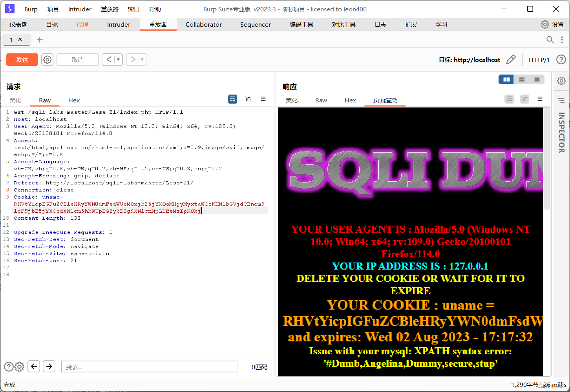This screenshot has width=570, height=392.
Task: Select response Raw view tab
Action: coord(321,100)
